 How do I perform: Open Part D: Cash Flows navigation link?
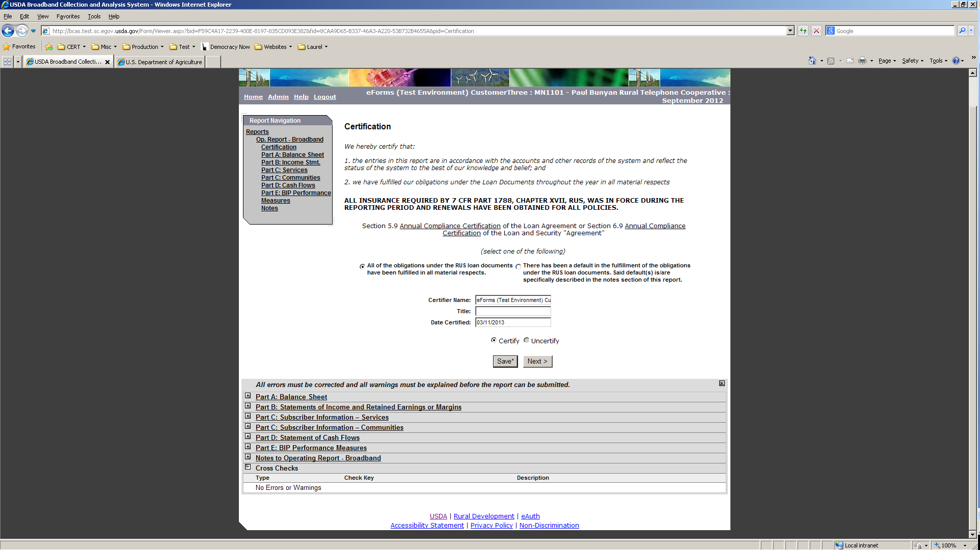point(288,185)
